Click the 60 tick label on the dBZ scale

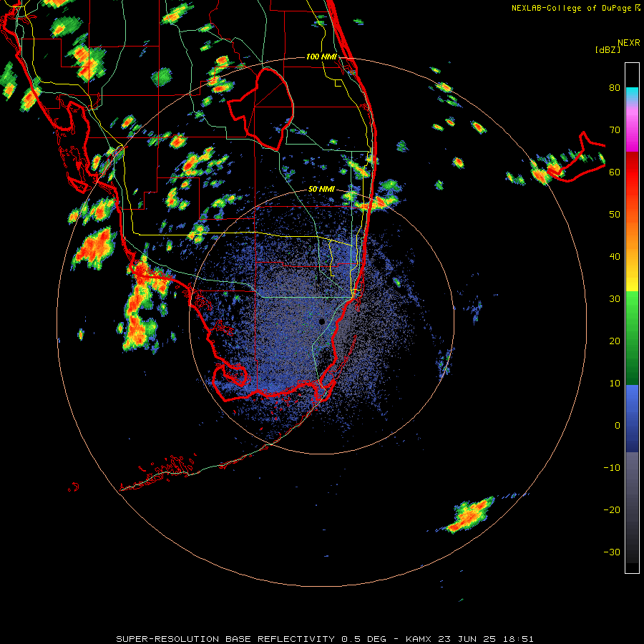(x=615, y=172)
